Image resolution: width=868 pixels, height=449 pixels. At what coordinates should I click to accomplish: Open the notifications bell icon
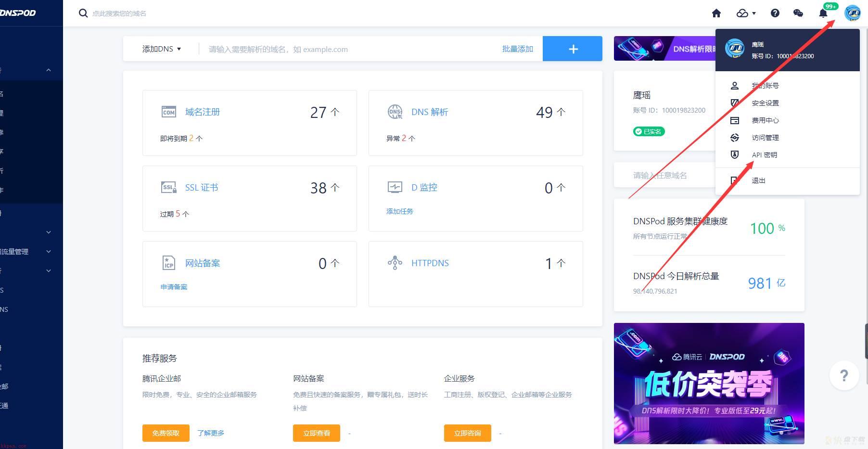click(x=823, y=13)
